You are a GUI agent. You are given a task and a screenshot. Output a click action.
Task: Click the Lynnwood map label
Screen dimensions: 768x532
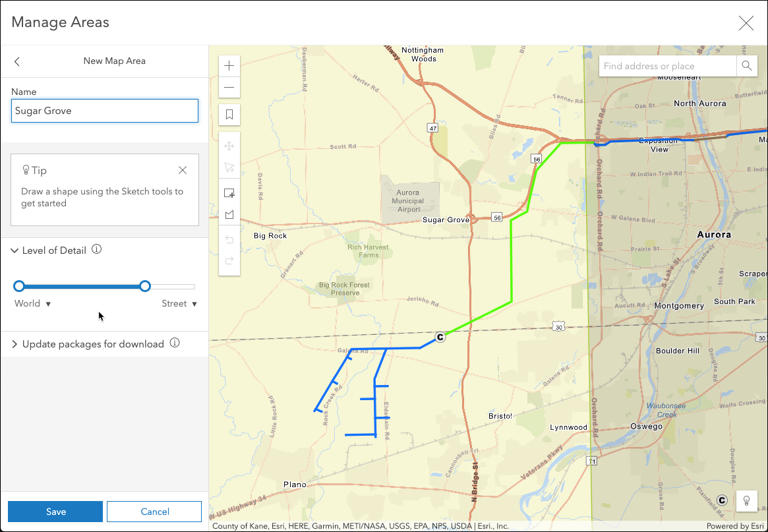tap(568, 427)
